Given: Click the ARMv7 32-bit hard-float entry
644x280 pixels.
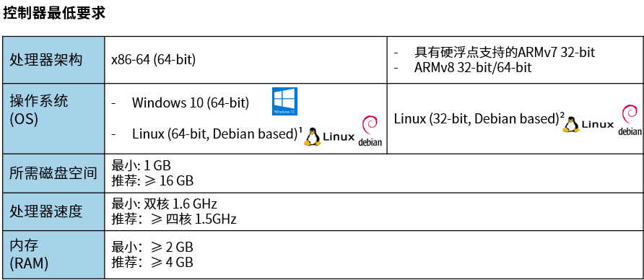Looking at the screenshot, I should pos(505,53).
